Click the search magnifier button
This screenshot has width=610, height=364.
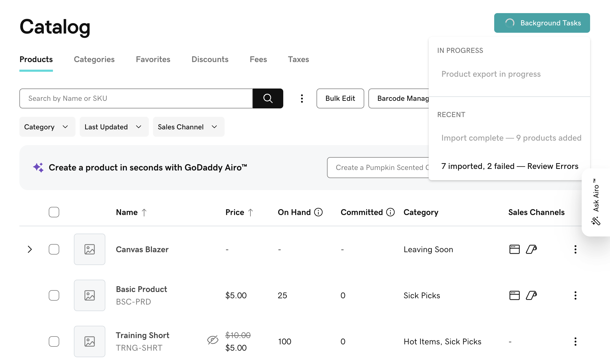coord(268,98)
